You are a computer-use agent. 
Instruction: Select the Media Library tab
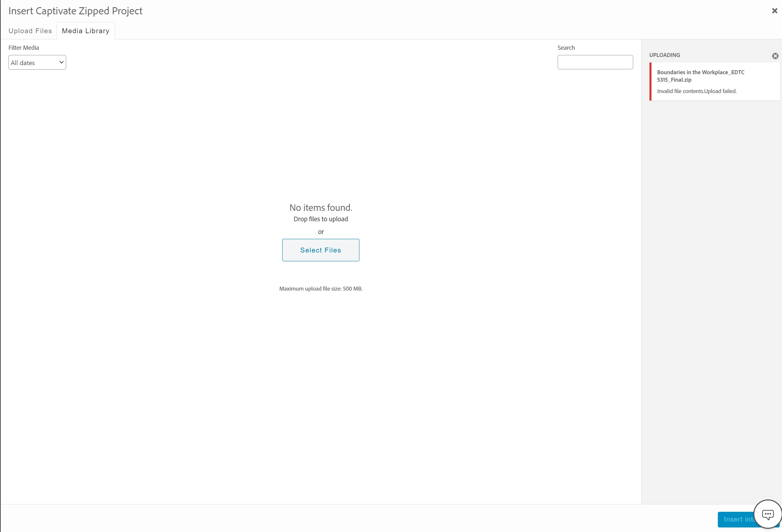coord(86,31)
